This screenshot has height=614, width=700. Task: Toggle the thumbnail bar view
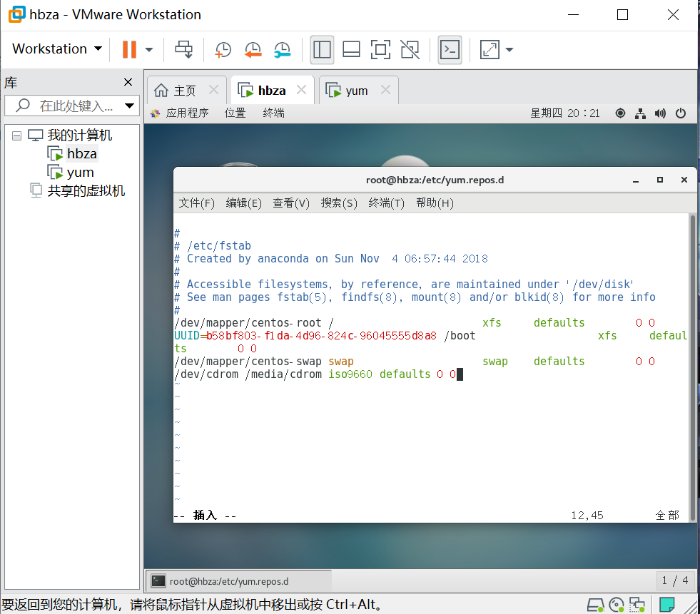(x=351, y=49)
